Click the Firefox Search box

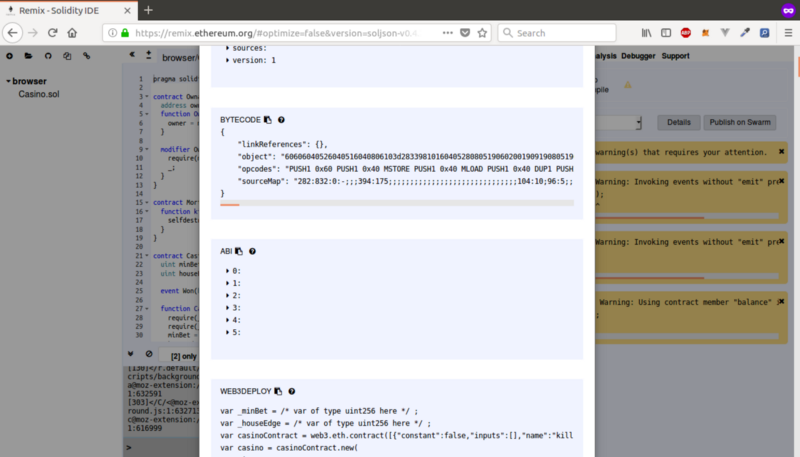(x=557, y=33)
